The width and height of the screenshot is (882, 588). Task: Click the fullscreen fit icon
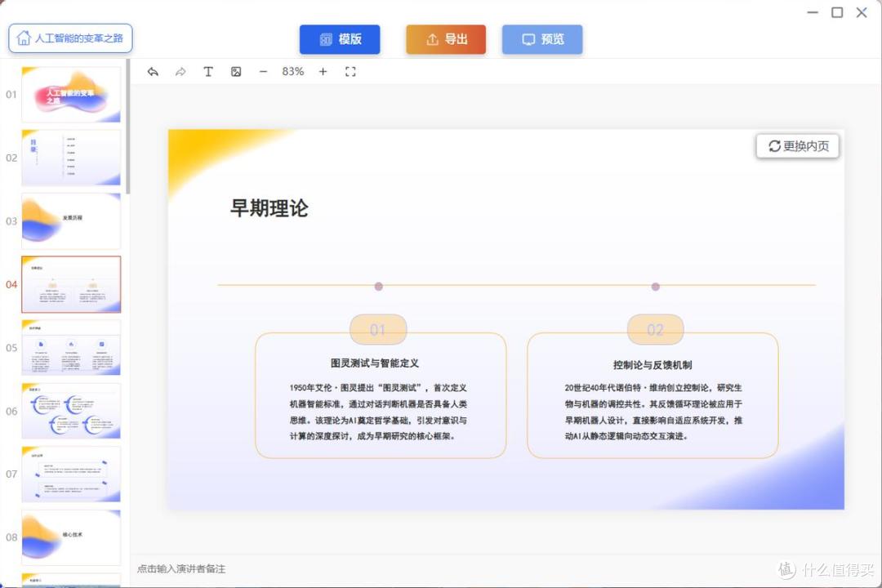350,72
